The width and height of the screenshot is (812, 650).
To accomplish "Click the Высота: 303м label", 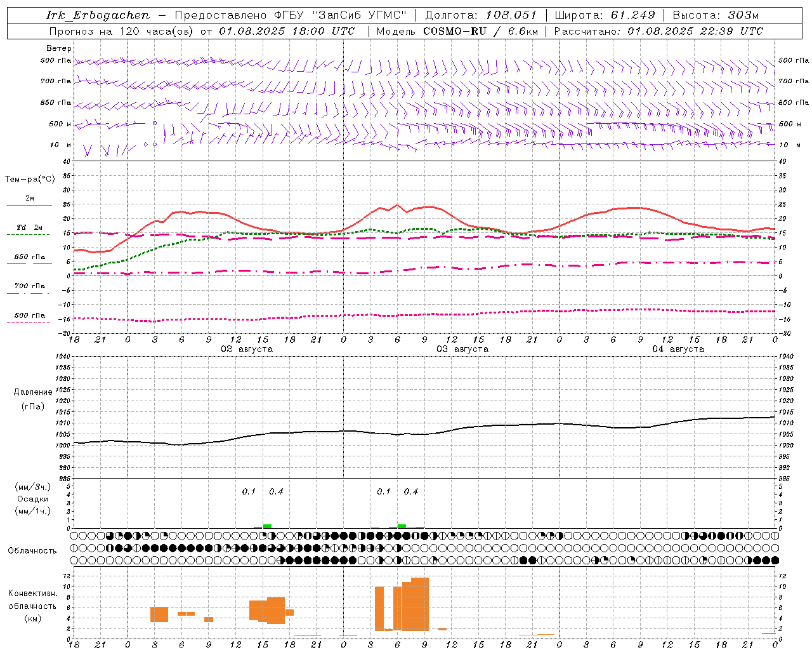I will [x=716, y=15].
